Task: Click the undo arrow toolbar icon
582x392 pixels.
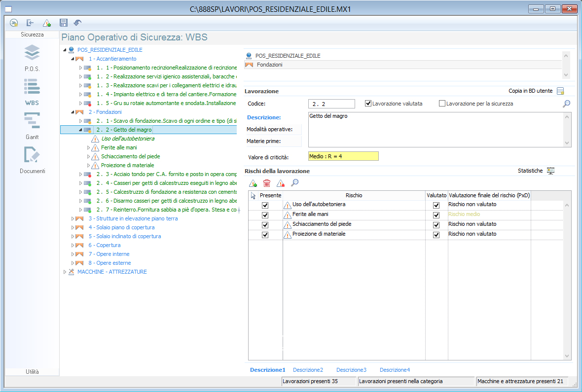Action: (77, 23)
